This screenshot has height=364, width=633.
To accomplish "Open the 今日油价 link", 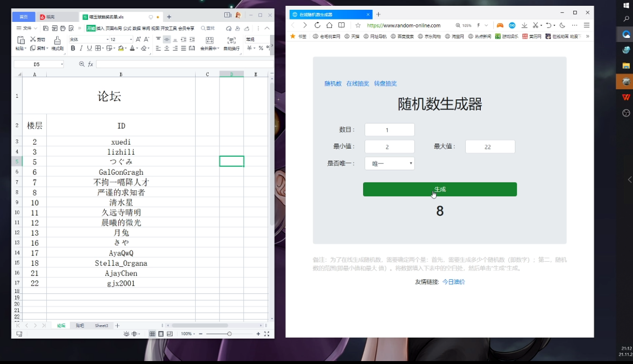I will coord(453,282).
